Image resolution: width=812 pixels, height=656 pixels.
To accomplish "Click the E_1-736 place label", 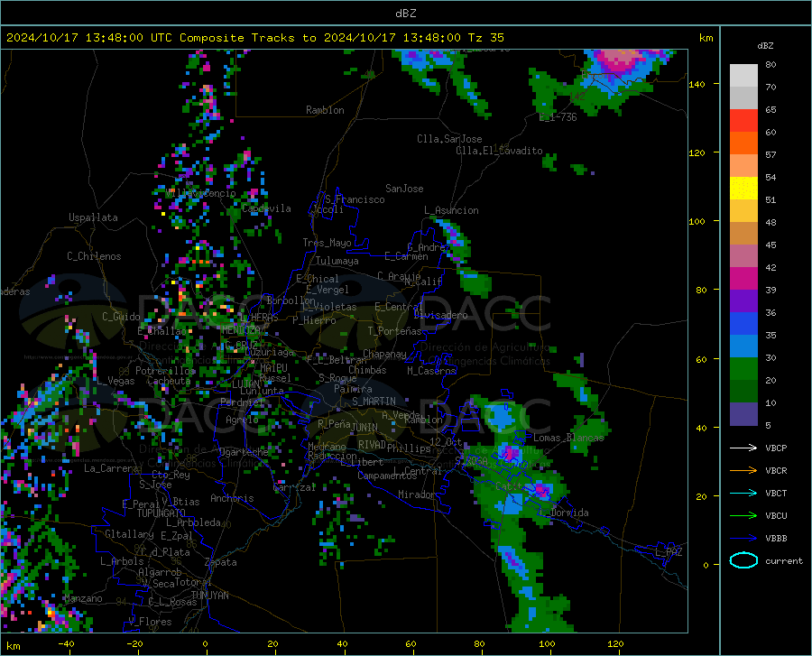I will click(x=558, y=117).
